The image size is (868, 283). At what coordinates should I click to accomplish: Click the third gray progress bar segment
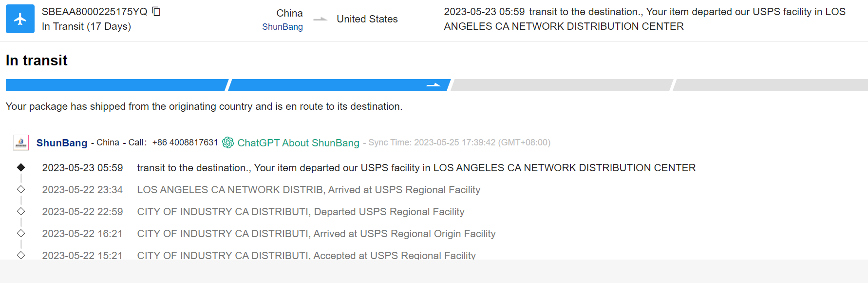(x=562, y=85)
